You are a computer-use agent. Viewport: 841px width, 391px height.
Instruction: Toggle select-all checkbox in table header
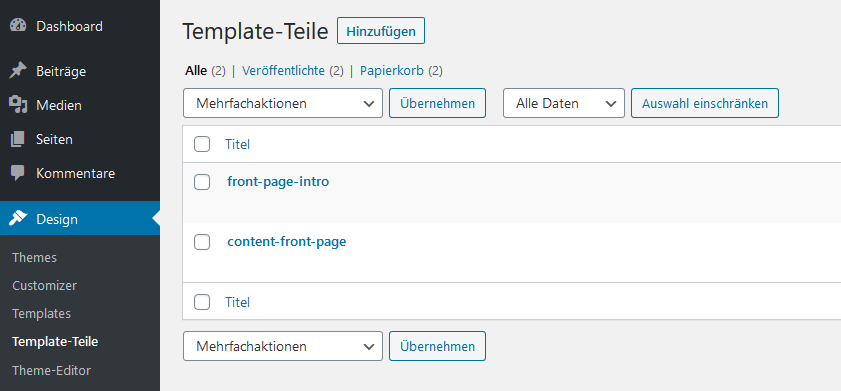202,144
